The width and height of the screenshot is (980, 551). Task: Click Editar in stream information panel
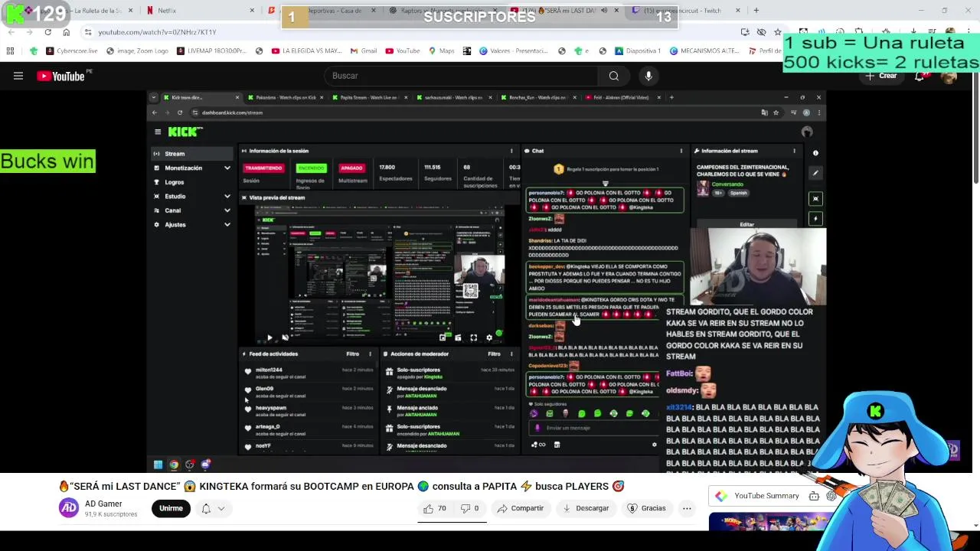click(746, 224)
